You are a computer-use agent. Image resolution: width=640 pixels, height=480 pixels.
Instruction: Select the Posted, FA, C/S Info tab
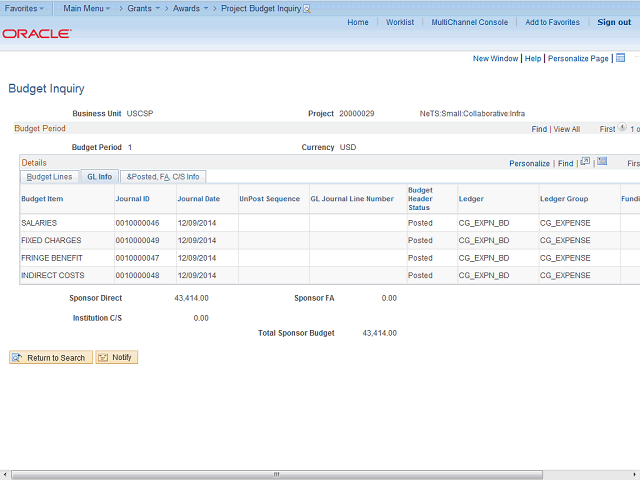162,177
